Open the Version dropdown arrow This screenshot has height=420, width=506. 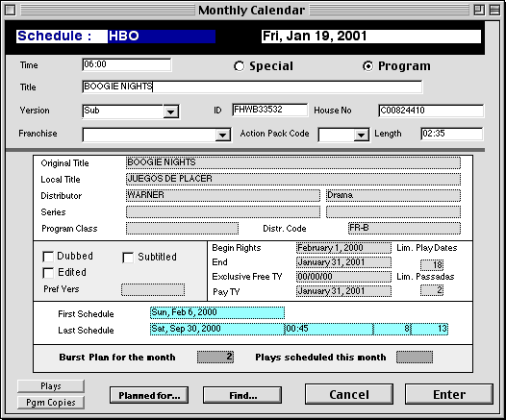[x=171, y=111]
